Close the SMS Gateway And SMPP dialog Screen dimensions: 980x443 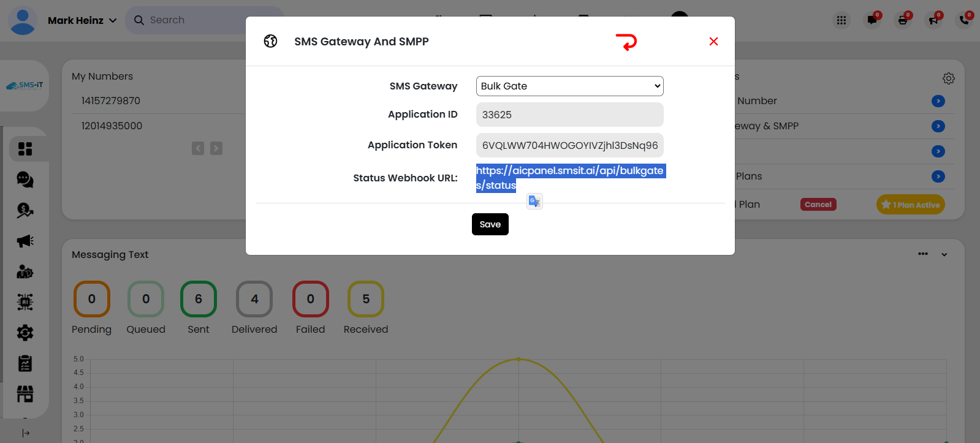pyautogui.click(x=713, y=41)
